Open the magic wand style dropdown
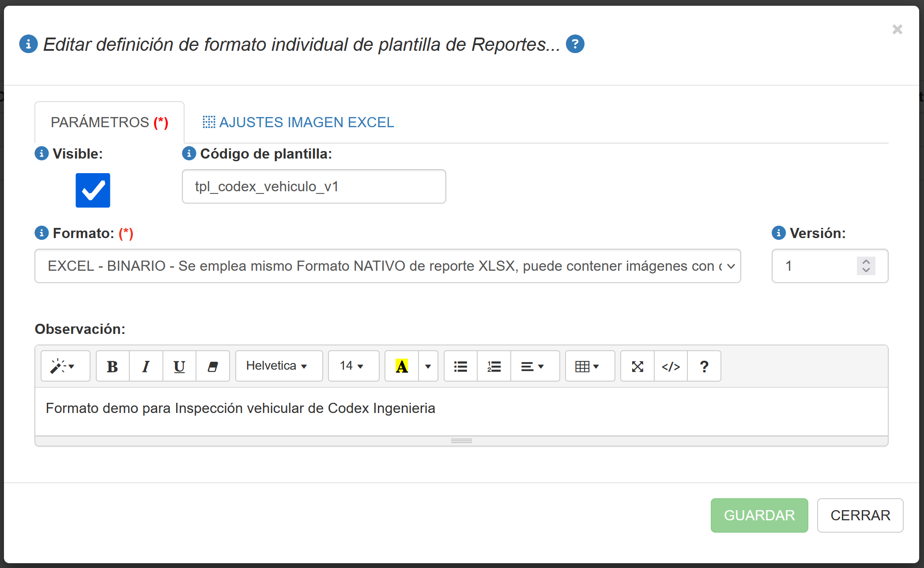 click(65, 366)
